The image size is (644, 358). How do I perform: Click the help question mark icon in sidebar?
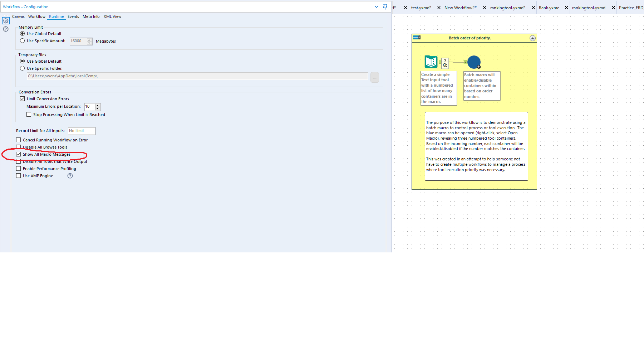[x=6, y=29]
